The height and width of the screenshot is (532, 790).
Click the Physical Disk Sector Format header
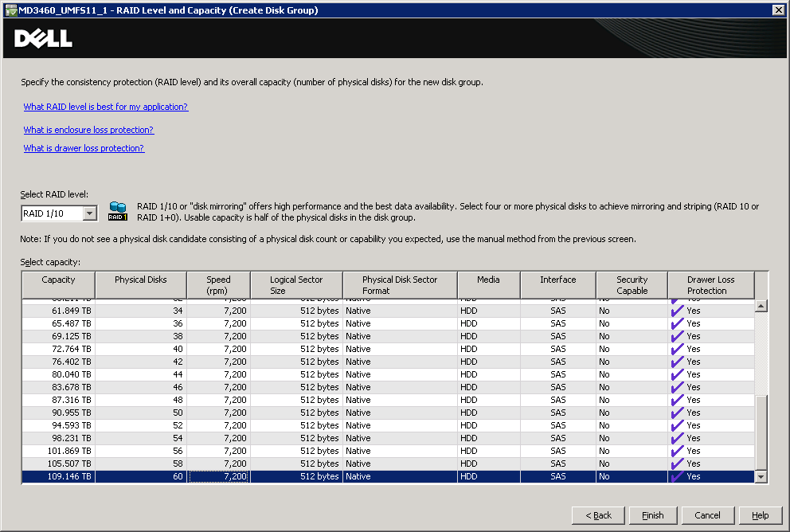pos(400,285)
